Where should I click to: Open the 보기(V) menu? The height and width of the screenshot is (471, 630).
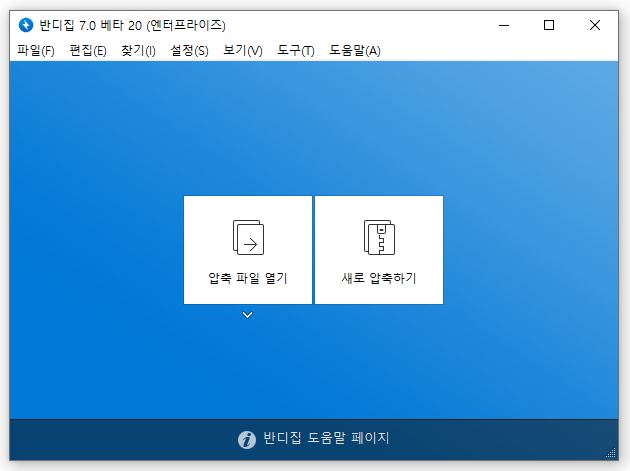click(x=243, y=51)
